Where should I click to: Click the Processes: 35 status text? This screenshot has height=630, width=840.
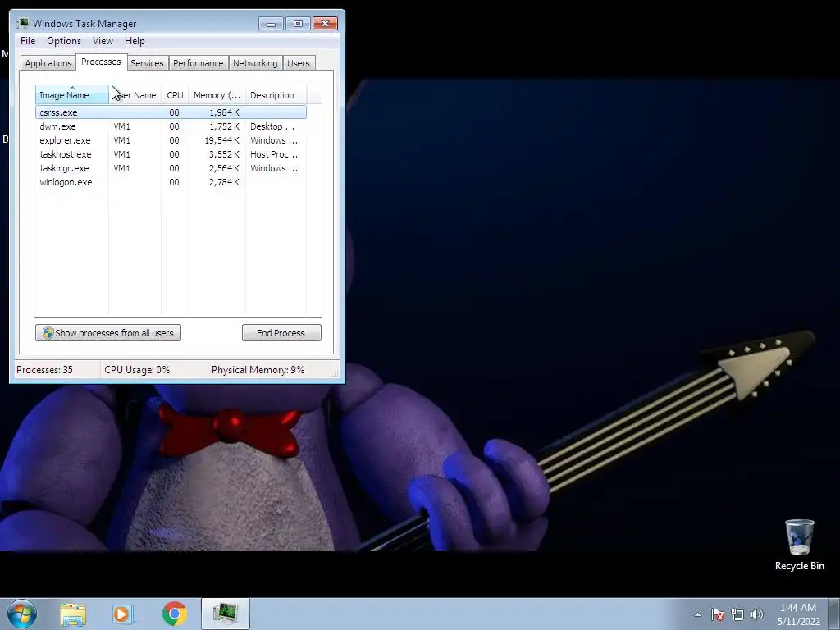point(44,370)
